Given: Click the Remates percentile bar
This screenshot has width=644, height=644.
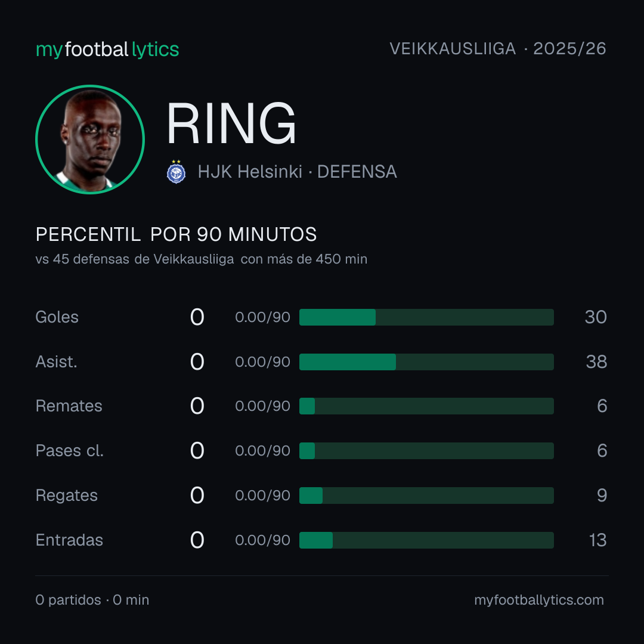Looking at the screenshot, I should (426, 406).
